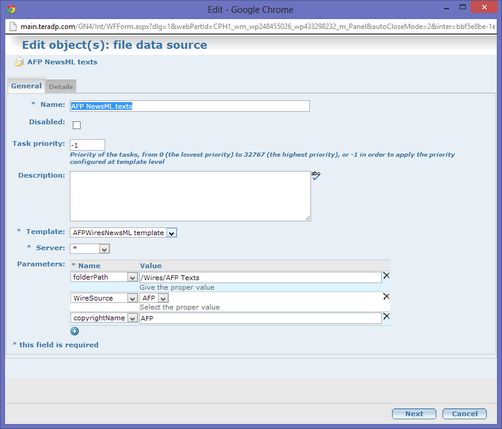The width and height of the screenshot is (502, 429).
Task: Click the folder icon next to AFP NewsML texts
Action: 19,62
